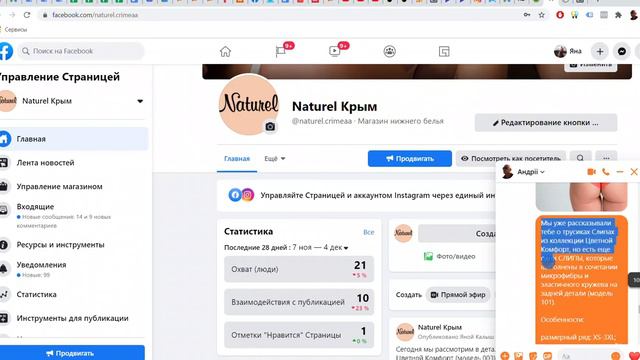
Task: Click the Naturel page profile picture
Action: (249, 104)
